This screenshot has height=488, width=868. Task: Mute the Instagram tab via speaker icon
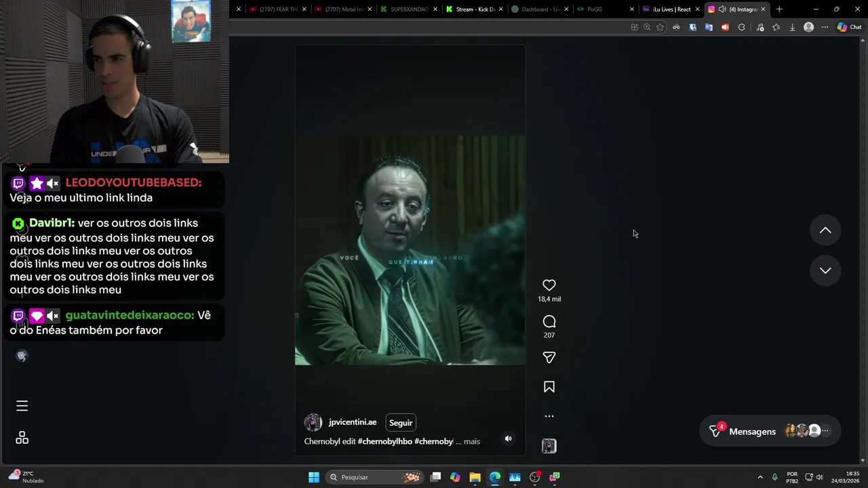click(x=722, y=9)
